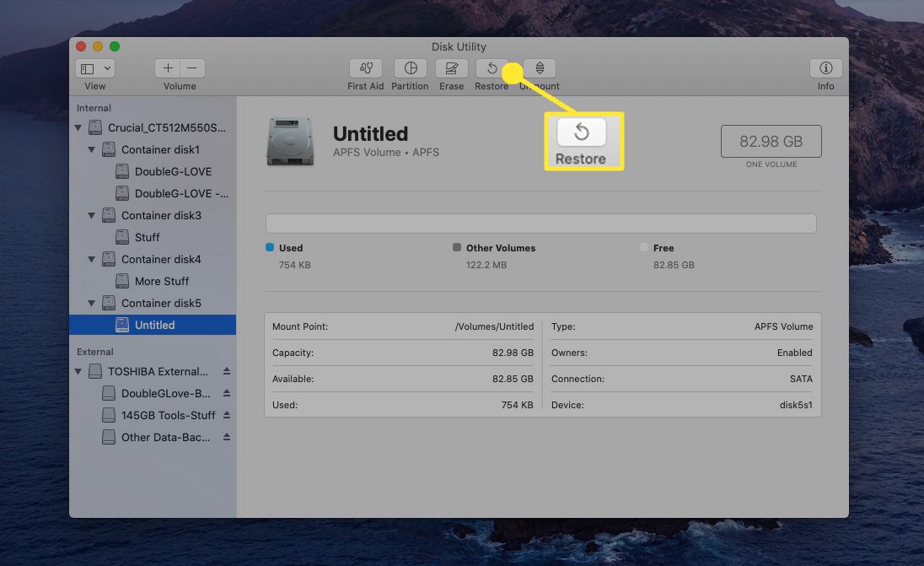Eject the TOSHIBA External drive
The height and width of the screenshot is (566, 924).
[227, 372]
